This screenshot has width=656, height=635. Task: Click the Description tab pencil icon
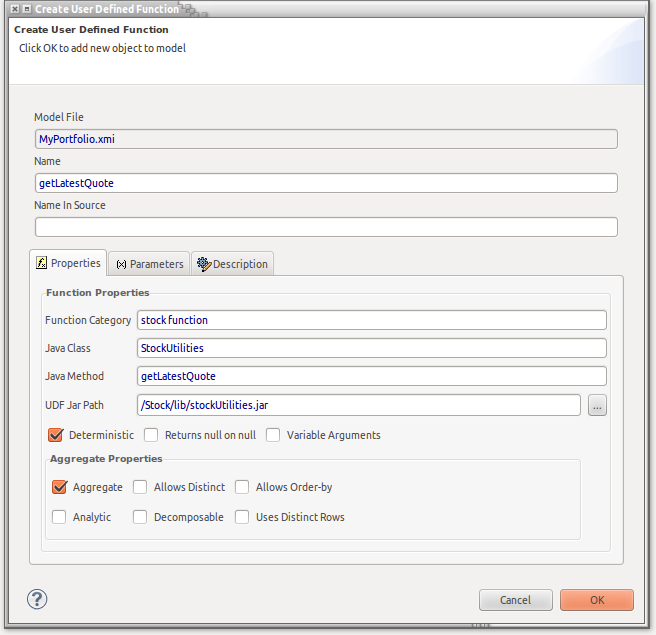click(204, 264)
